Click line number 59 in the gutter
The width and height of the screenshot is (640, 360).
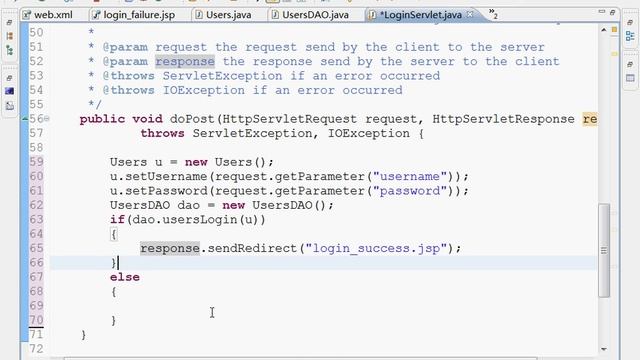coord(36,162)
